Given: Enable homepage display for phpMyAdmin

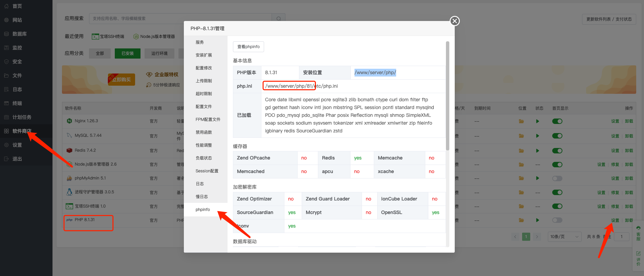Looking at the screenshot, I should [557, 178].
